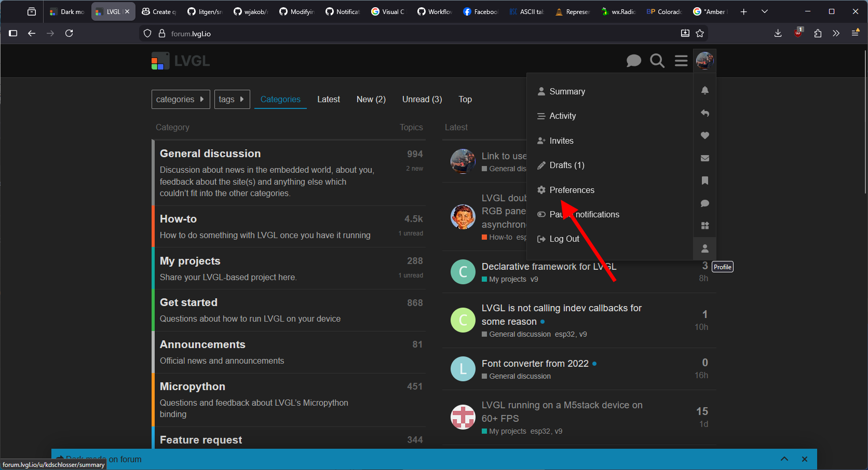The height and width of the screenshot is (470, 868).
Task: Open the General discussion category
Action: pos(210,154)
